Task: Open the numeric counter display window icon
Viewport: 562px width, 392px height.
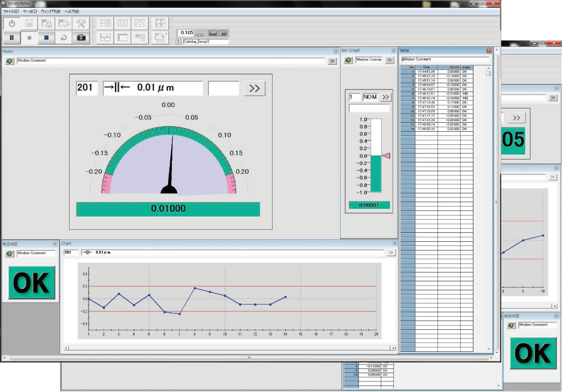Action: tap(105, 24)
